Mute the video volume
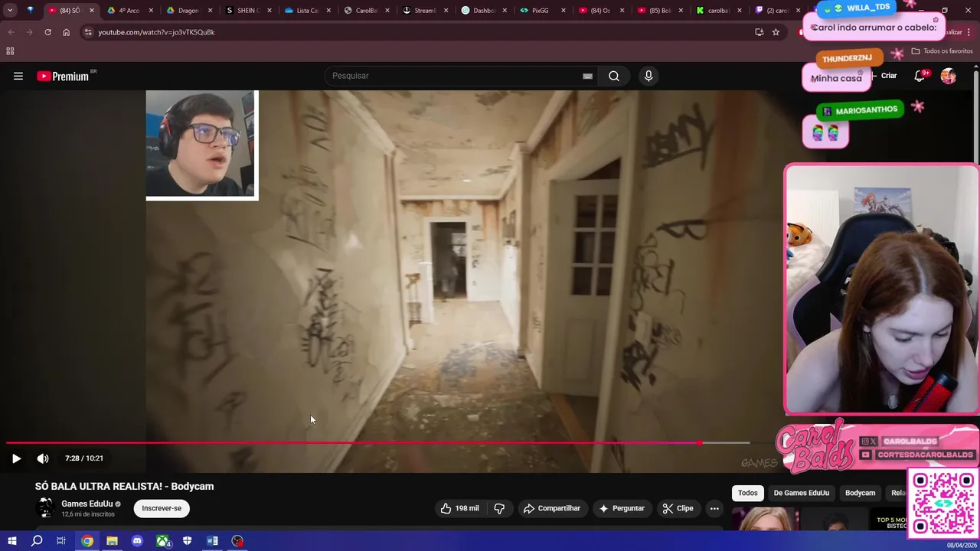 click(x=43, y=458)
